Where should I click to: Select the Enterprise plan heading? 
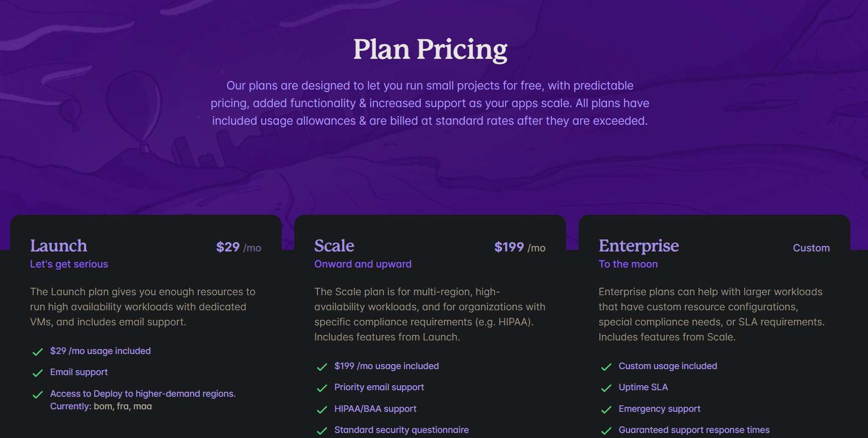coord(639,246)
